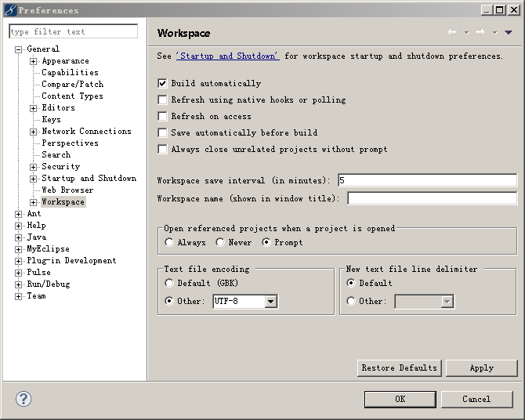This screenshot has width=525, height=420.
Task: Click the forward navigation arrow
Action: click(x=480, y=32)
